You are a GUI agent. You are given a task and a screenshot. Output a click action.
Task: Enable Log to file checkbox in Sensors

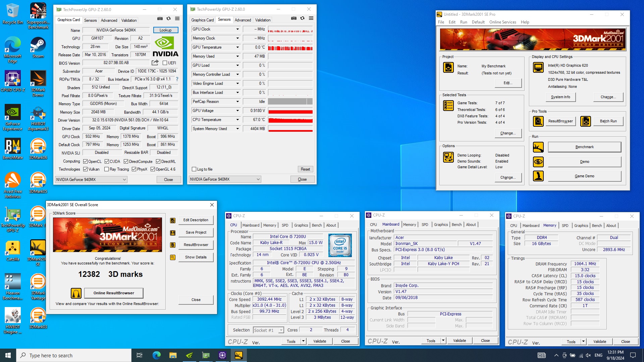click(x=194, y=169)
